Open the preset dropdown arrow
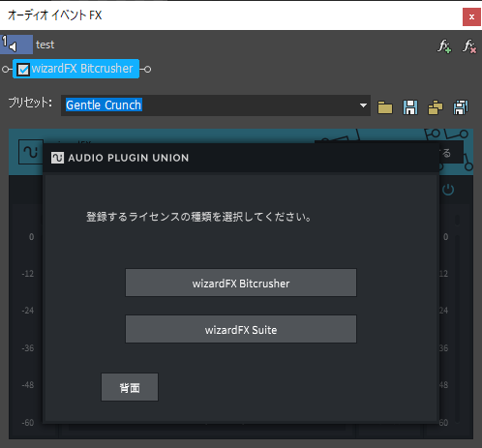 coord(363,105)
